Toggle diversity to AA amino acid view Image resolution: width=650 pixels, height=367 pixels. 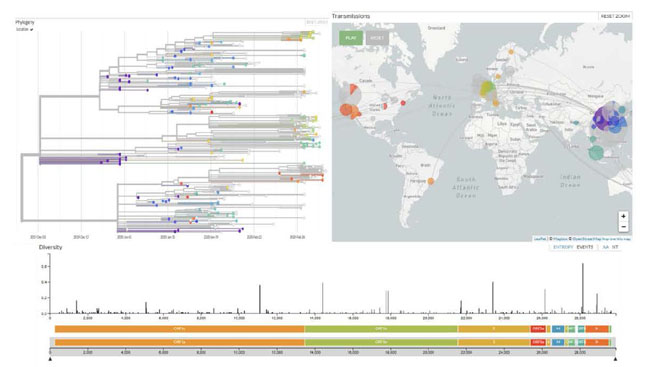pyautogui.click(x=606, y=247)
